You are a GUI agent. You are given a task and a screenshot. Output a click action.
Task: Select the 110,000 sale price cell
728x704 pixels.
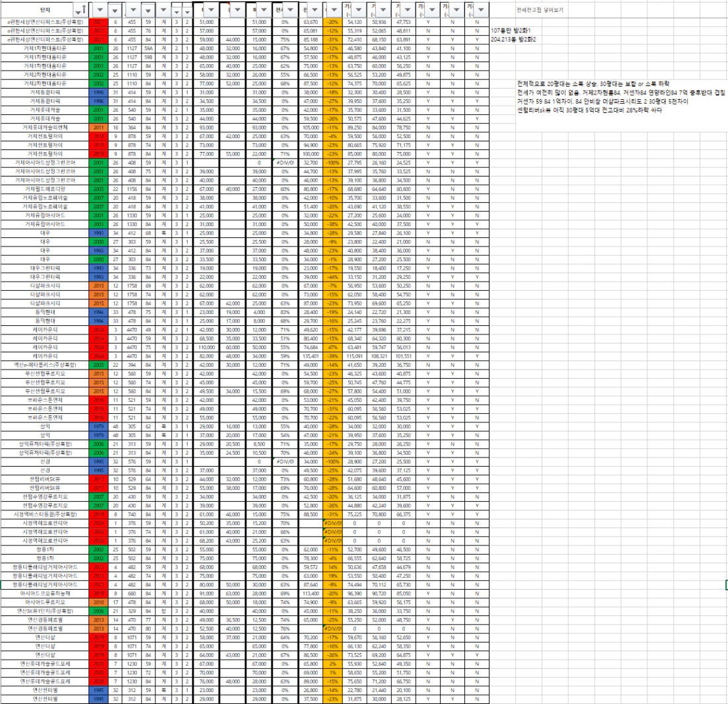[205, 348]
